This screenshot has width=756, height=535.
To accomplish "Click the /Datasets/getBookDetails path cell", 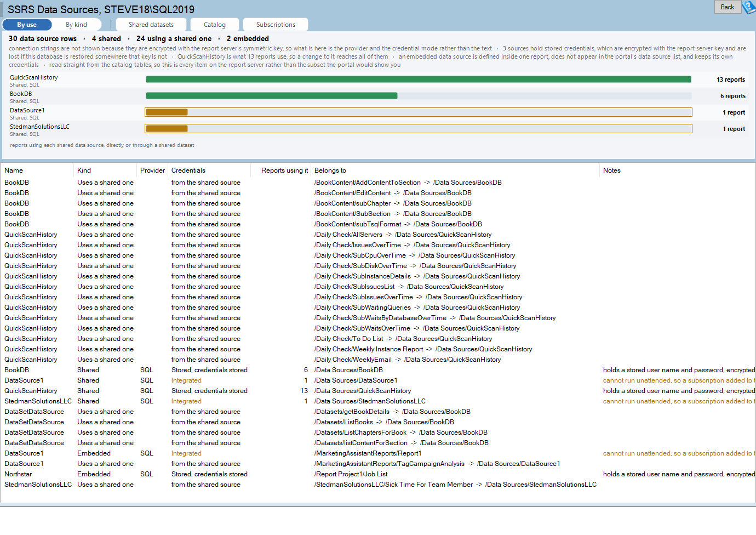I will (x=392, y=412).
